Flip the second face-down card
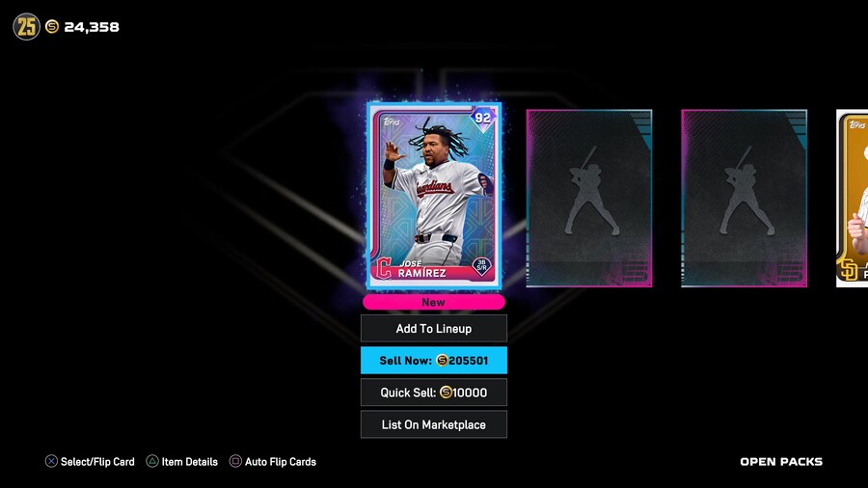The height and width of the screenshot is (488, 868). coord(744,198)
